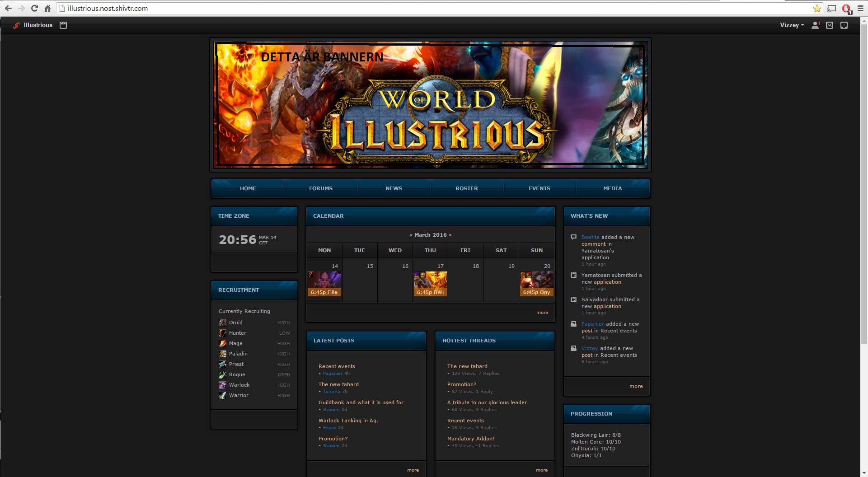Open 'Guildbank and what it is used for' post

click(361, 402)
